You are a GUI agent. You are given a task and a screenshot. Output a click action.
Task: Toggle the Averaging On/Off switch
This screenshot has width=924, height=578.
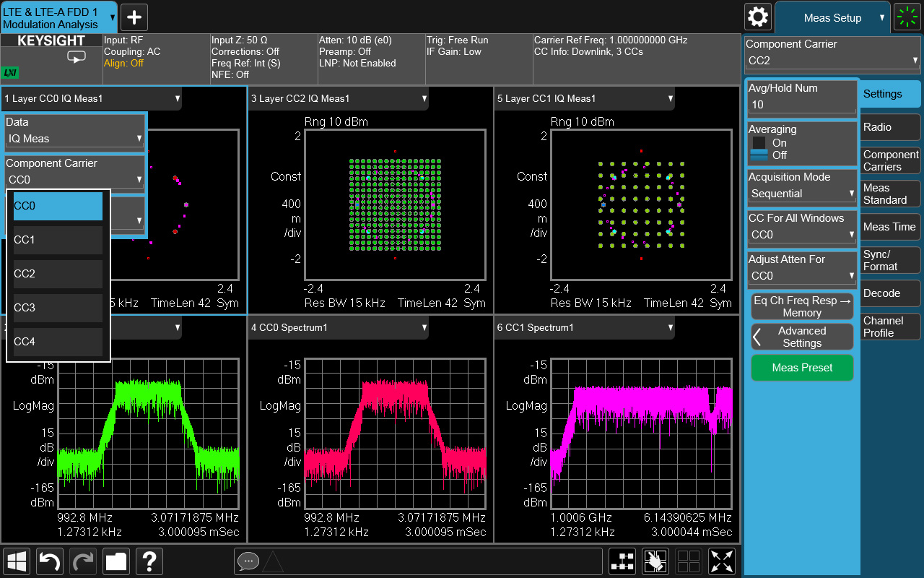coord(759,149)
